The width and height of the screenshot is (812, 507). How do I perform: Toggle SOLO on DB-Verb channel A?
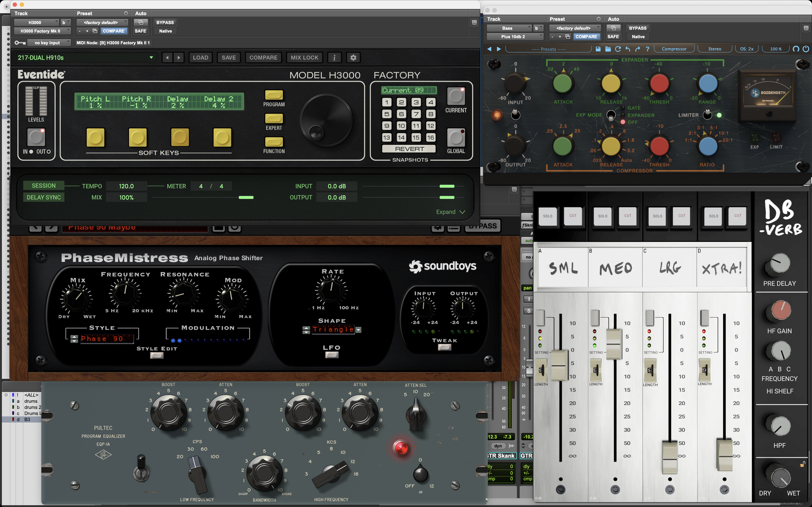tap(548, 216)
